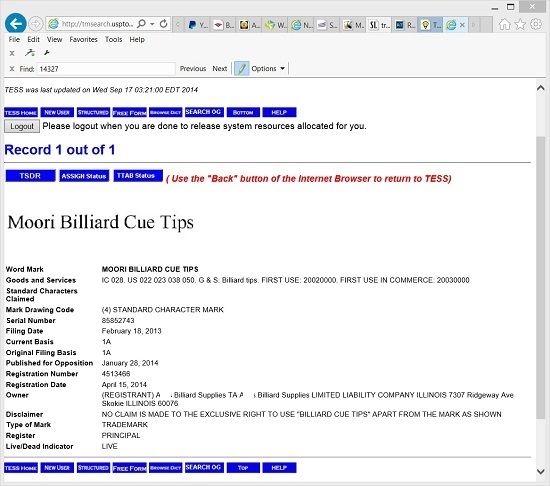Open the Help menu

tap(137, 39)
